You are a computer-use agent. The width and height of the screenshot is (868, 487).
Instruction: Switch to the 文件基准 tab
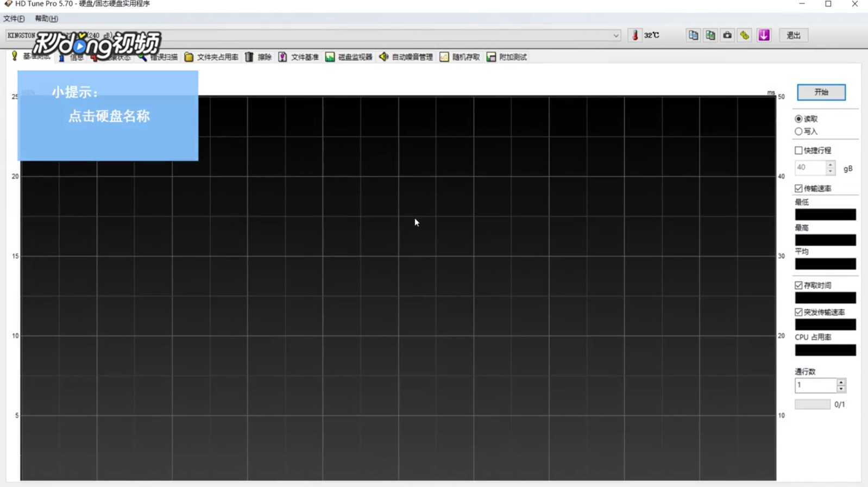pyautogui.click(x=298, y=57)
